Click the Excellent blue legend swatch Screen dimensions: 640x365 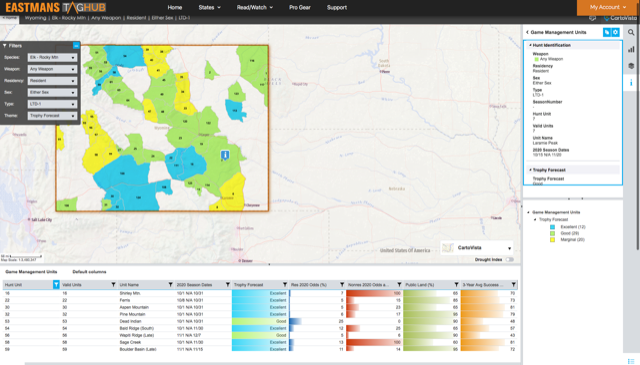point(552,227)
